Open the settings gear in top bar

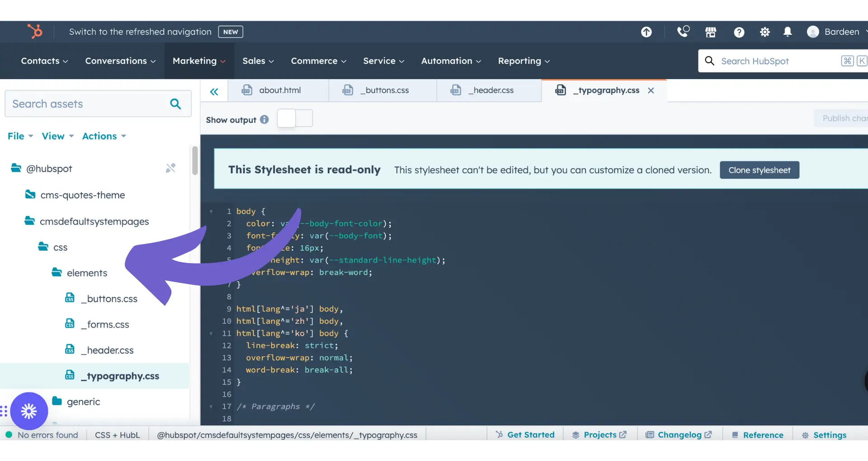point(765,32)
